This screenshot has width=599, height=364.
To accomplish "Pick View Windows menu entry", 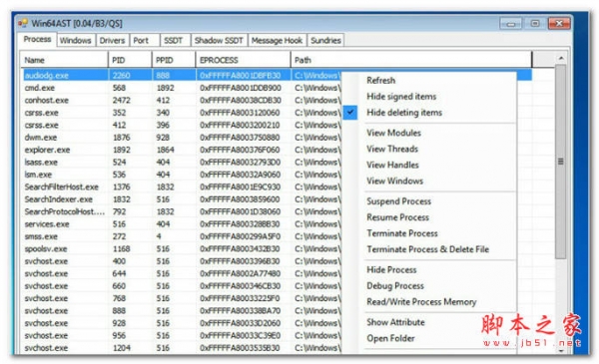I will [x=395, y=181].
